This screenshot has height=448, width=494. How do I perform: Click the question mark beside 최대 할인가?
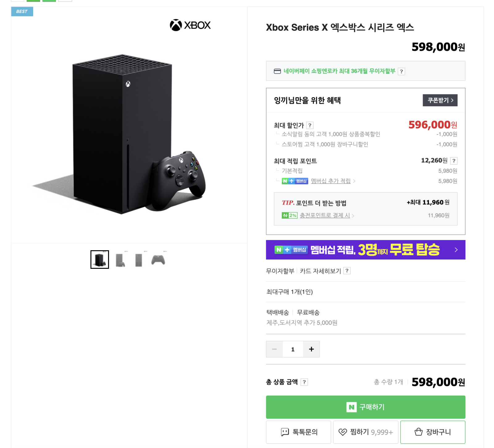310,125
